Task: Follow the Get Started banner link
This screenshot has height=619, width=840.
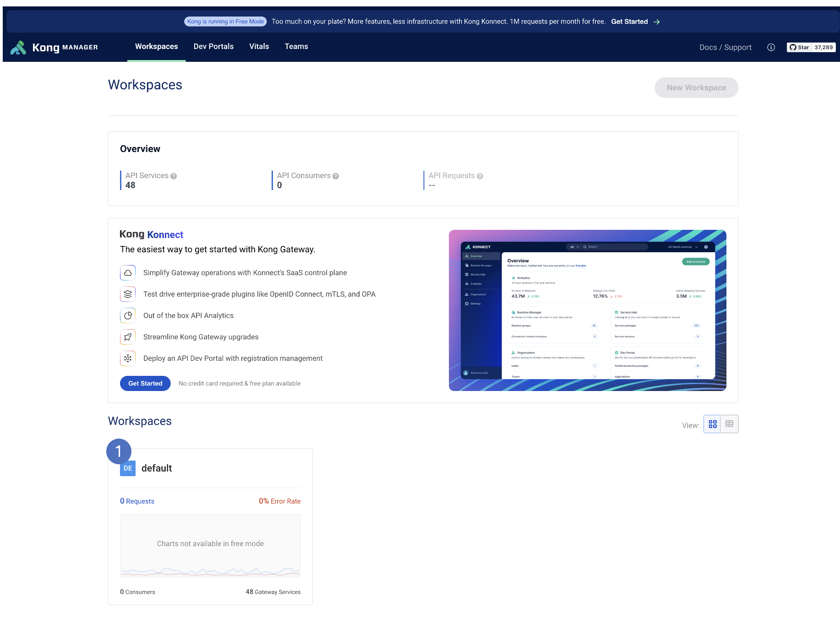Action: (635, 22)
